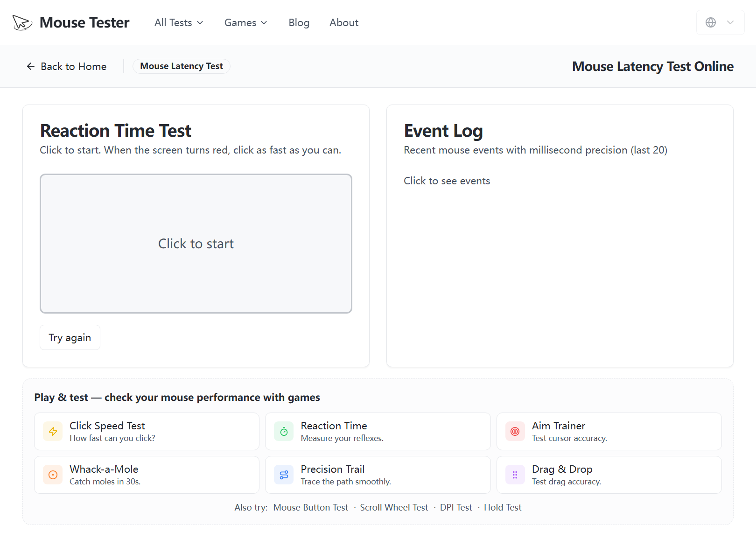Open language dropdown chevron at top right
Viewport: 756px width, 546px height.
[730, 22]
